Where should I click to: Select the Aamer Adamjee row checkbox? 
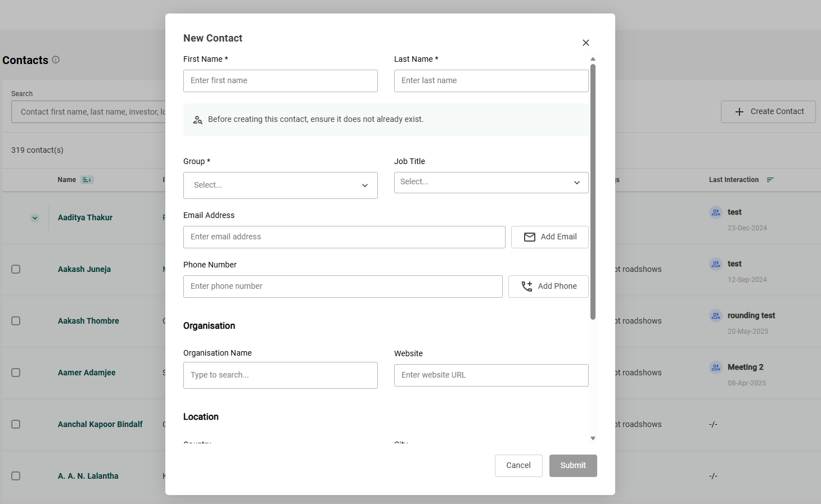[16, 373]
